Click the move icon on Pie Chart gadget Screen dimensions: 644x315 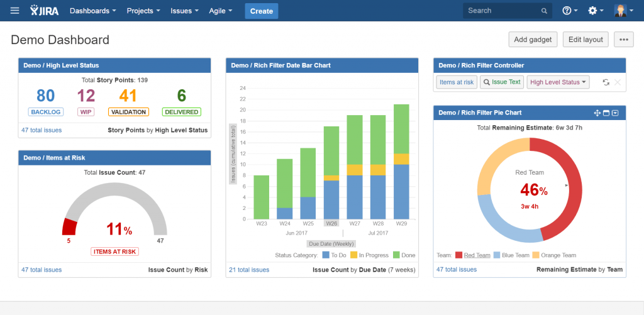tap(597, 113)
